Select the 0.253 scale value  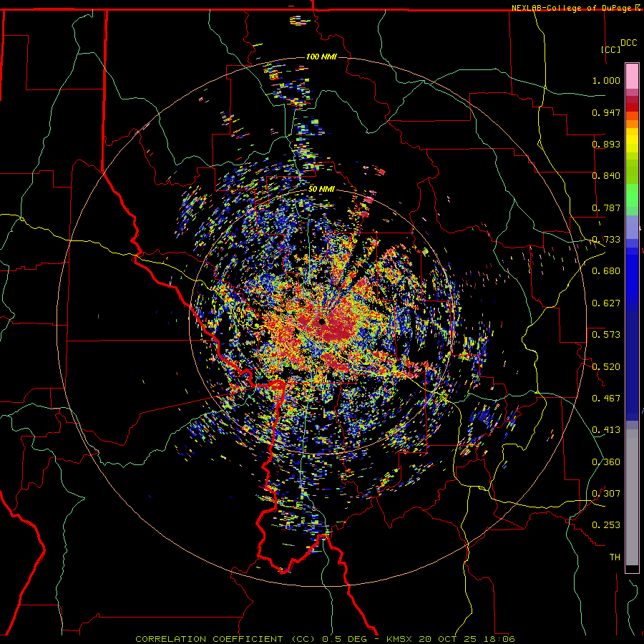click(x=606, y=525)
